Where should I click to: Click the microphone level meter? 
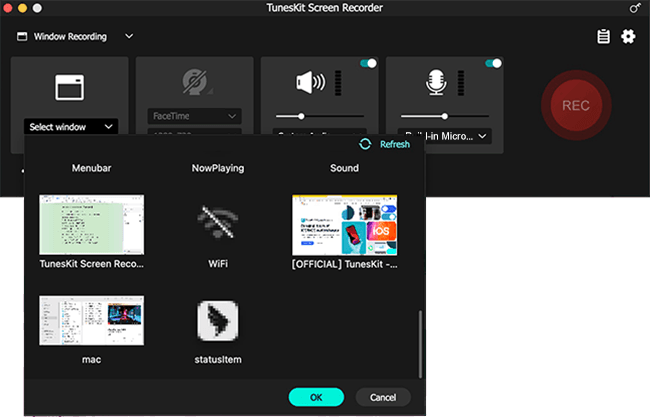(x=461, y=83)
